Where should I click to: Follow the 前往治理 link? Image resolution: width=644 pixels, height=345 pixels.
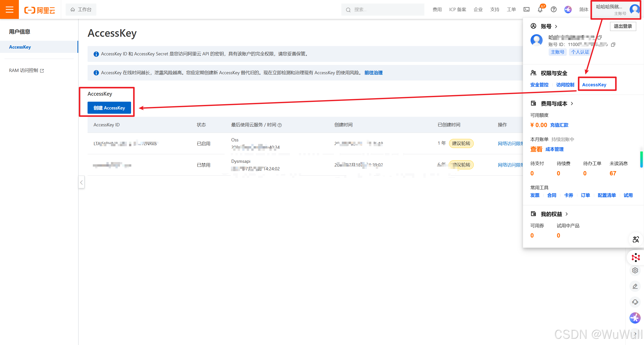click(x=373, y=73)
